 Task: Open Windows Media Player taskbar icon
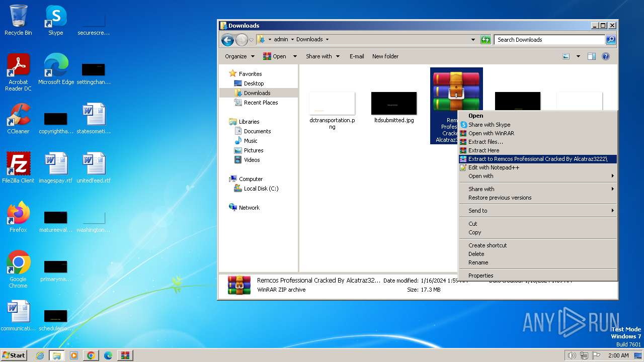tap(74, 355)
